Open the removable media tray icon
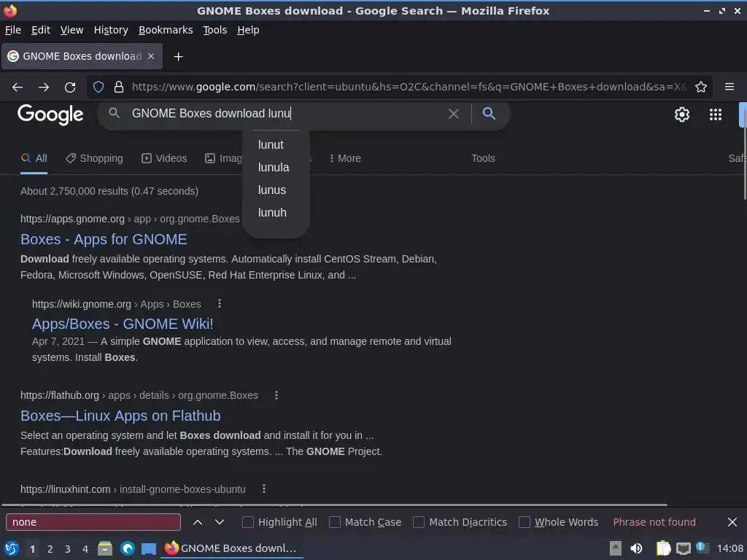This screenshot has width=747, height=560. [616, 548]
